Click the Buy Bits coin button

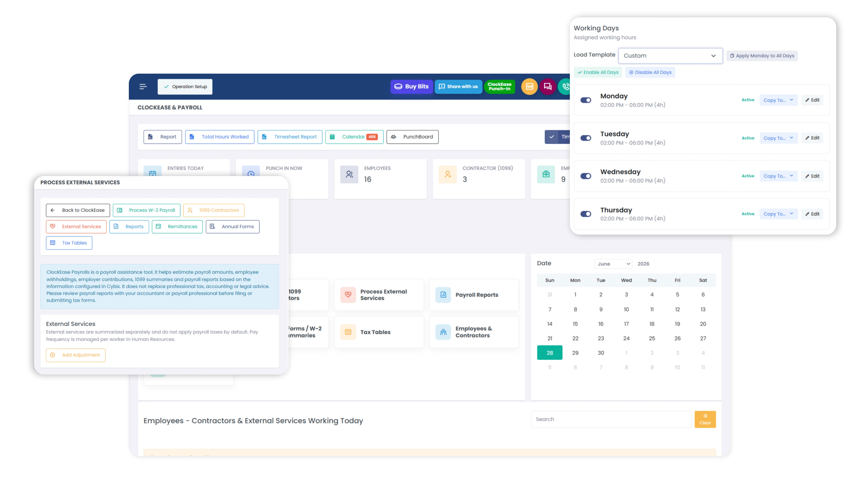coord(411,87)
